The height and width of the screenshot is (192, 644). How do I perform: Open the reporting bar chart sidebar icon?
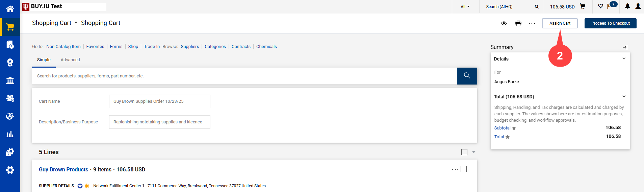10,134
